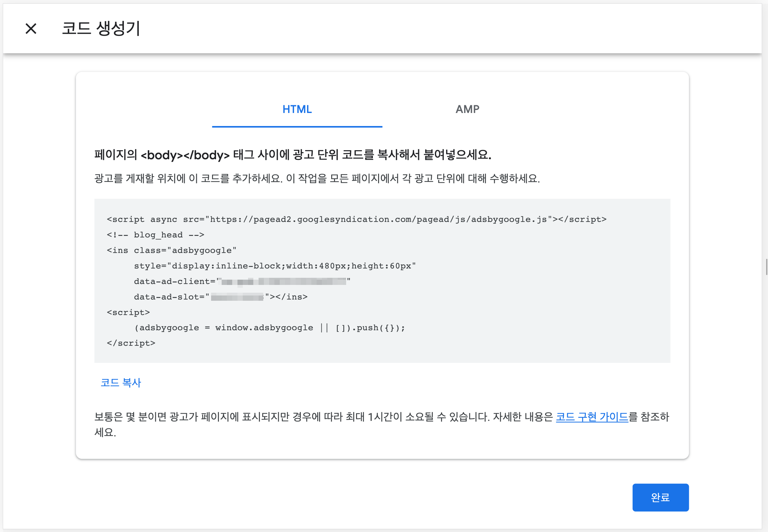
Task: Click the scrollbar handle on right edge
Action: 766,267
